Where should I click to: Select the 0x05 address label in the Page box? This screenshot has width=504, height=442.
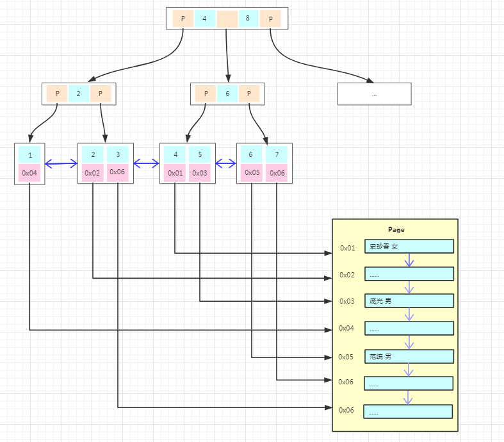pos(346,357)
